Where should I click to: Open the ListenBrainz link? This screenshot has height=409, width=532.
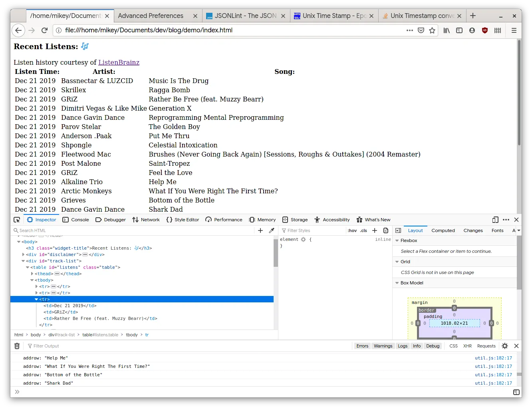pyautogui.click(x=119, y=62)
